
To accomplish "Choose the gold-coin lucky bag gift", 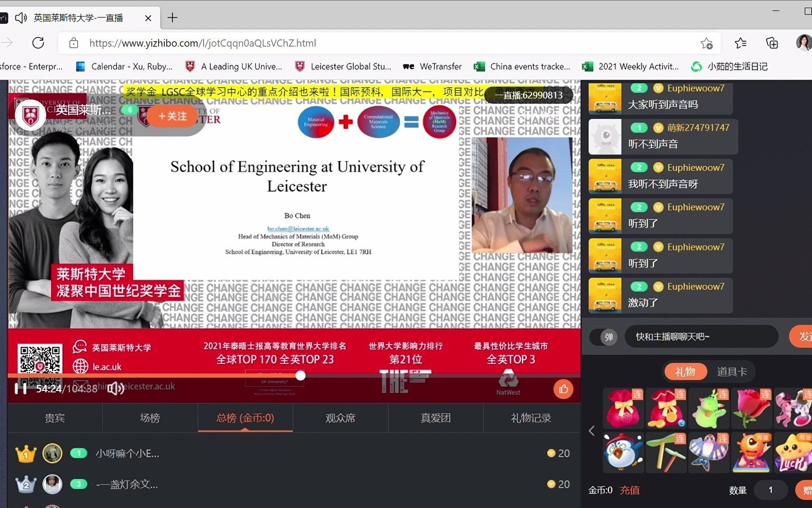I will coord(666,408).
